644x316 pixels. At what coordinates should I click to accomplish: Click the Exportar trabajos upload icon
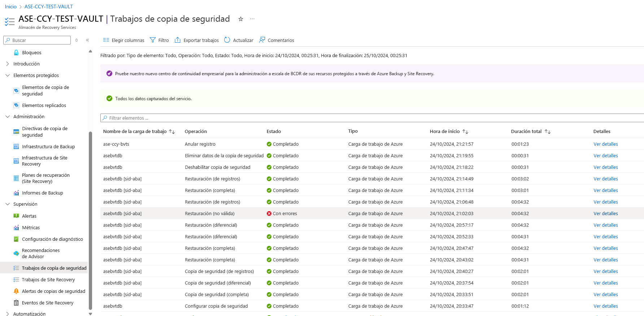pyautogui.click(x=178, y=40)
